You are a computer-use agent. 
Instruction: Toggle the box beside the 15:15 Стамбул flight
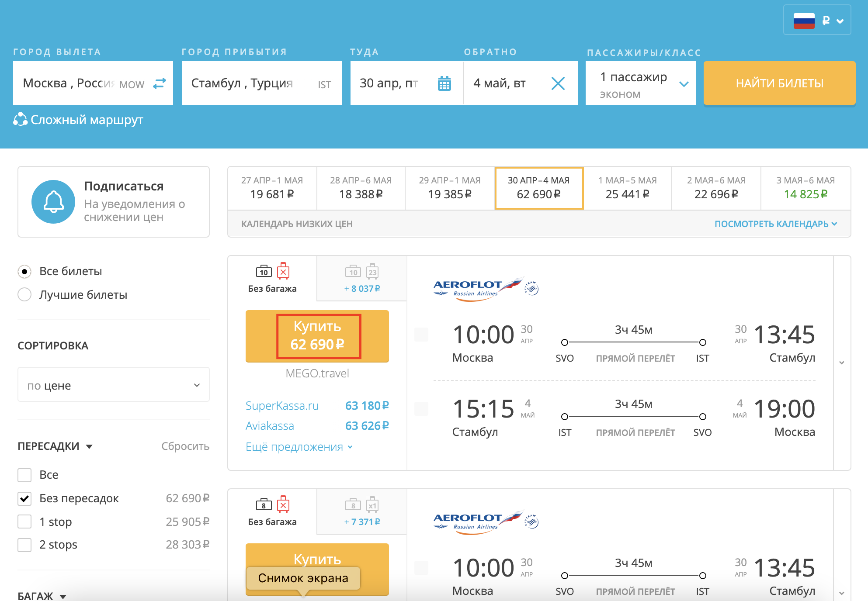pyautogui.click(x=421, y=409)
